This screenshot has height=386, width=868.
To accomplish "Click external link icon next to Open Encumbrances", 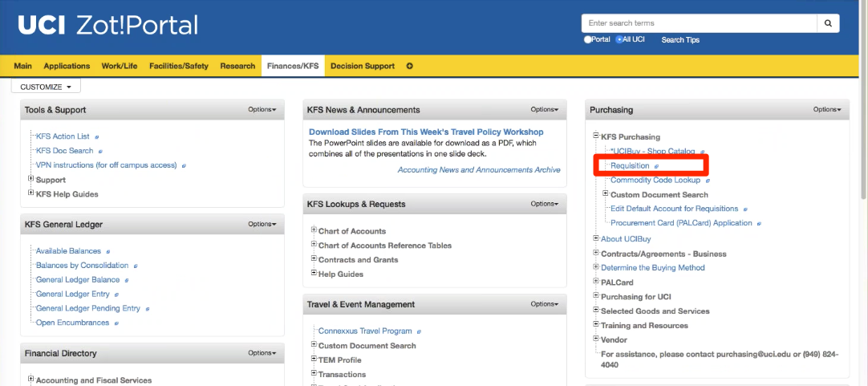I will coord(116,323).
